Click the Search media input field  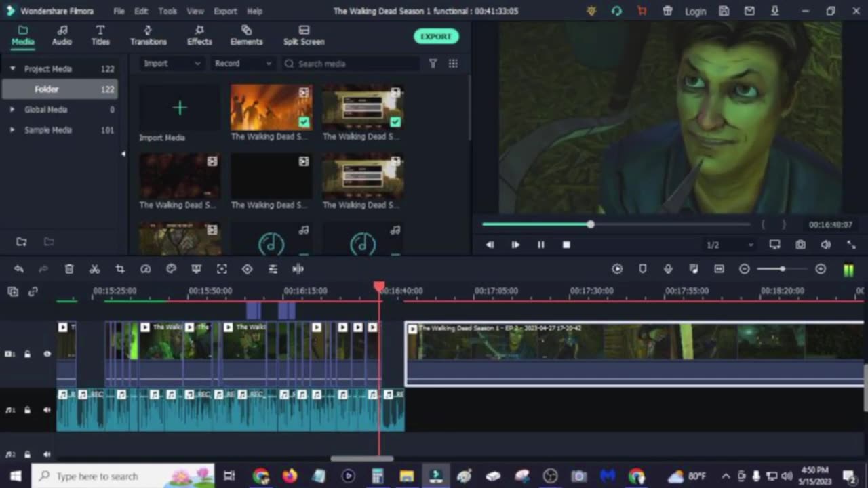[x=351, y=64]
